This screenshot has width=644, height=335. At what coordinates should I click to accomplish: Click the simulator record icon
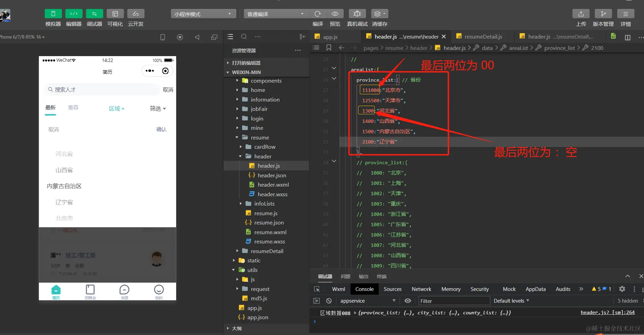pos(180,37)
